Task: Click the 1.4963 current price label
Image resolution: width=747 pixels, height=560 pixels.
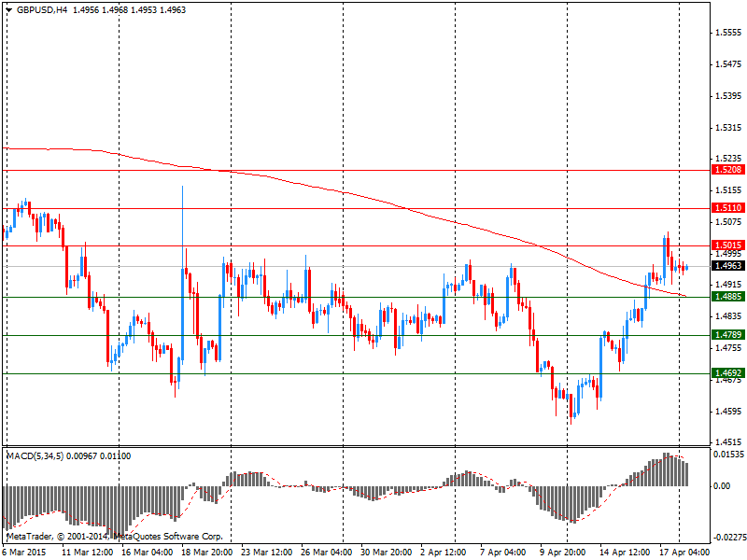Action: tap(728, 266)
